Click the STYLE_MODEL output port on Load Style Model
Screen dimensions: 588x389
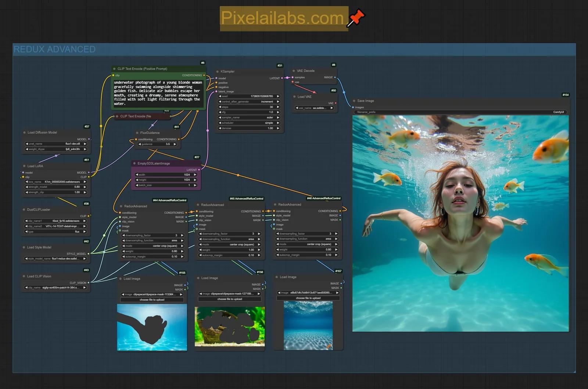pos(89,254)
